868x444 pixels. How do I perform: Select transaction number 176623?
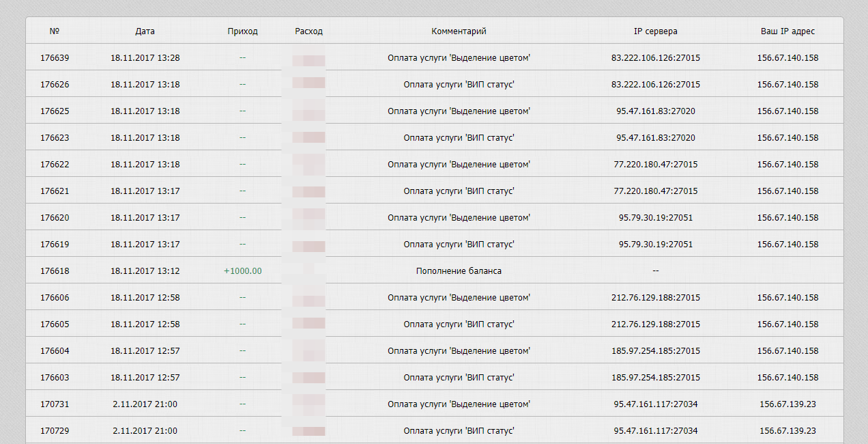55,138
